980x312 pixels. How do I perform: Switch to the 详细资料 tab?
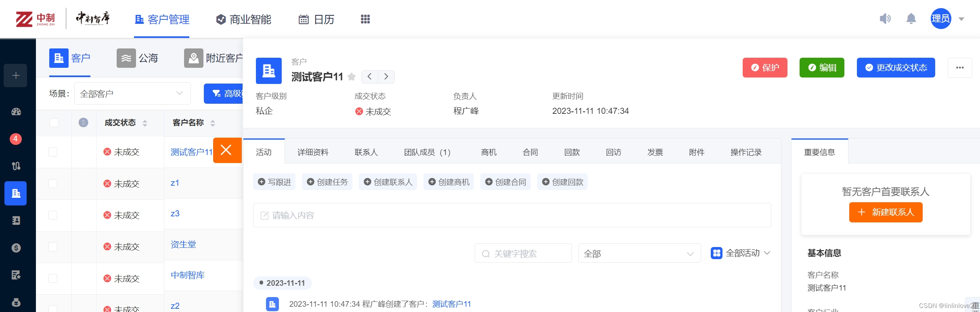click(313, 152)
